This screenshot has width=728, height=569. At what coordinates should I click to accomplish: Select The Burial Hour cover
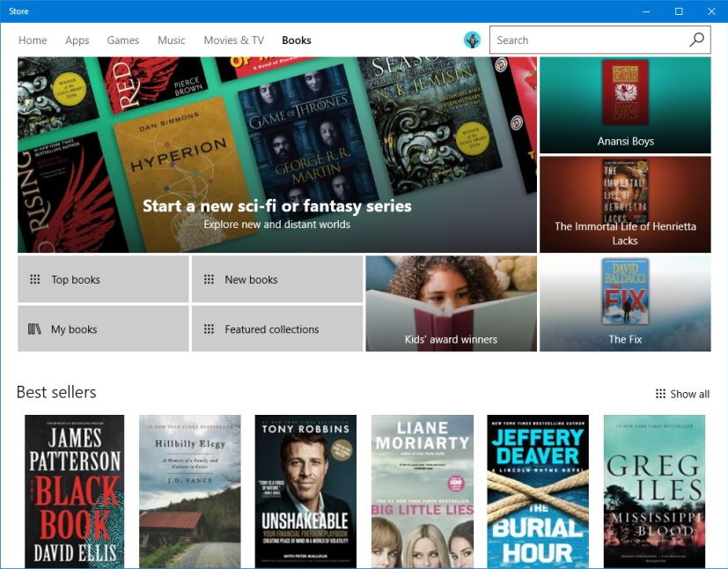[538, 491]
